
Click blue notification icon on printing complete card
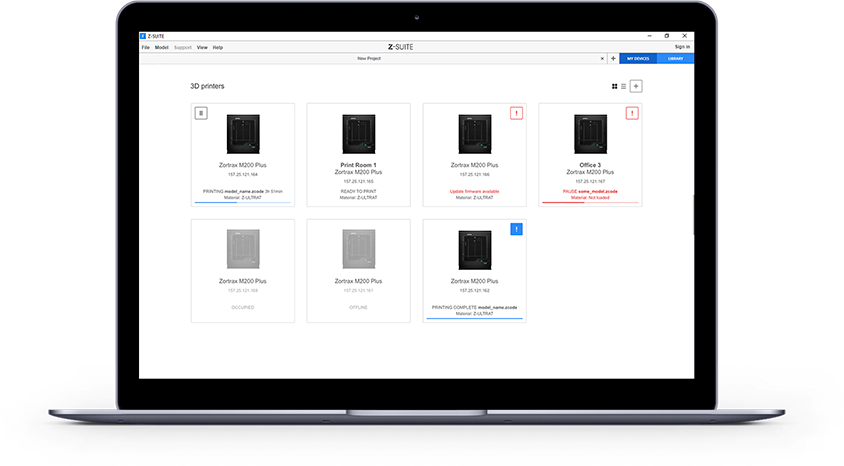coord(516,229)
